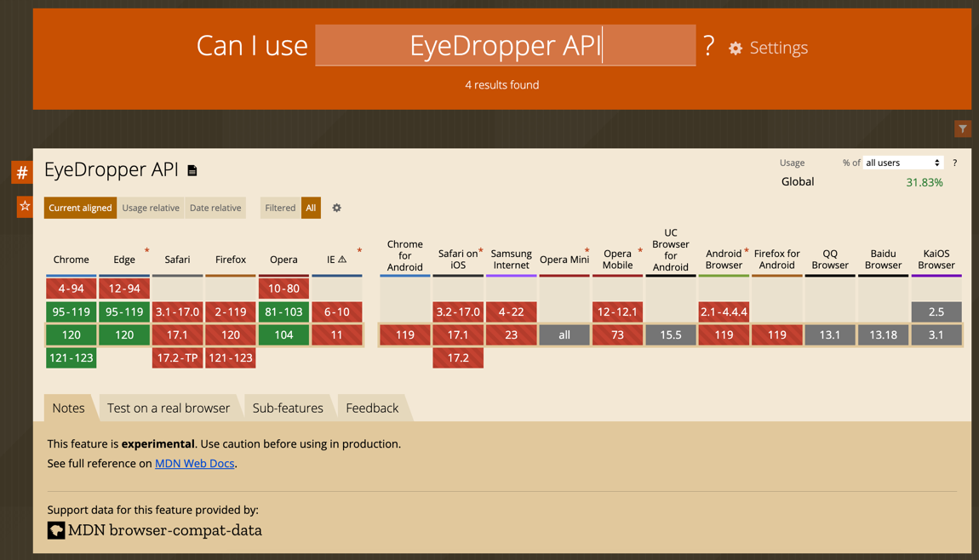Select Current aligned view
Image resolution: width=979 pixels, height=560 pixels.
tap(80, 208)
